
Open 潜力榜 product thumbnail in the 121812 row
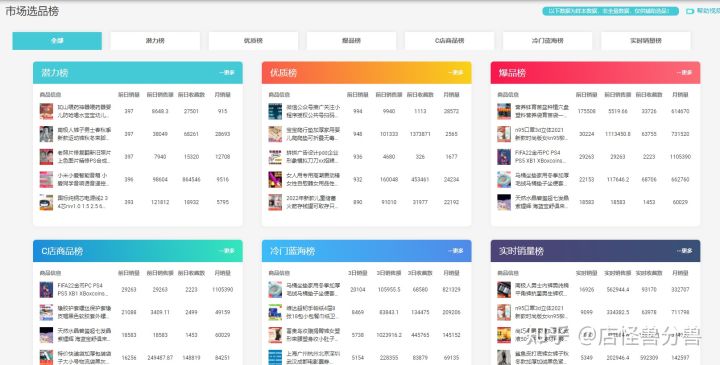[46, 202]
